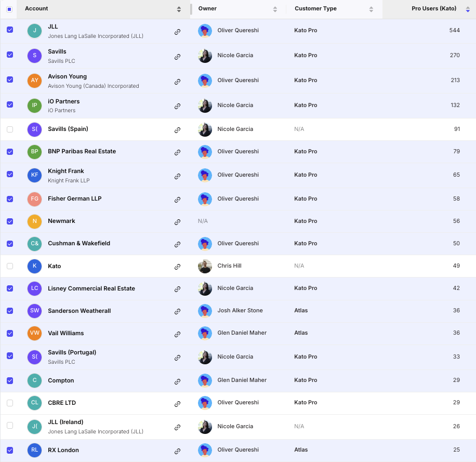Open link icon for Fisher German LLP

[x=178, y=200]
